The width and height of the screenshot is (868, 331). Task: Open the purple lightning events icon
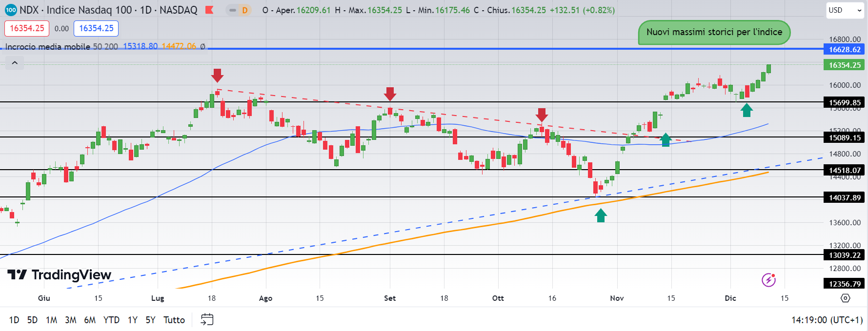click(x=768, y=280)
